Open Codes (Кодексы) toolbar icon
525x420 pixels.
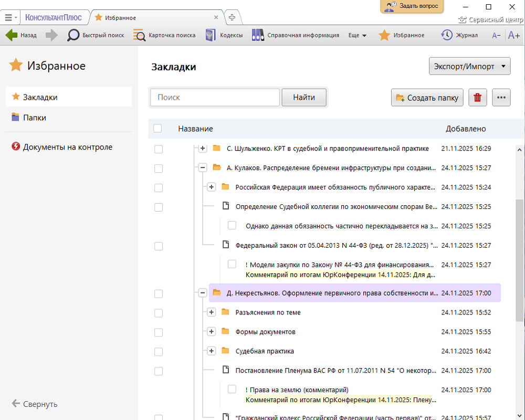[x=211, y=35]
